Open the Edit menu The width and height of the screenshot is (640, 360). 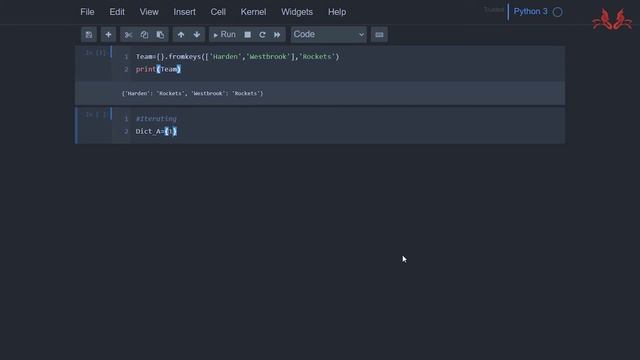117,12
